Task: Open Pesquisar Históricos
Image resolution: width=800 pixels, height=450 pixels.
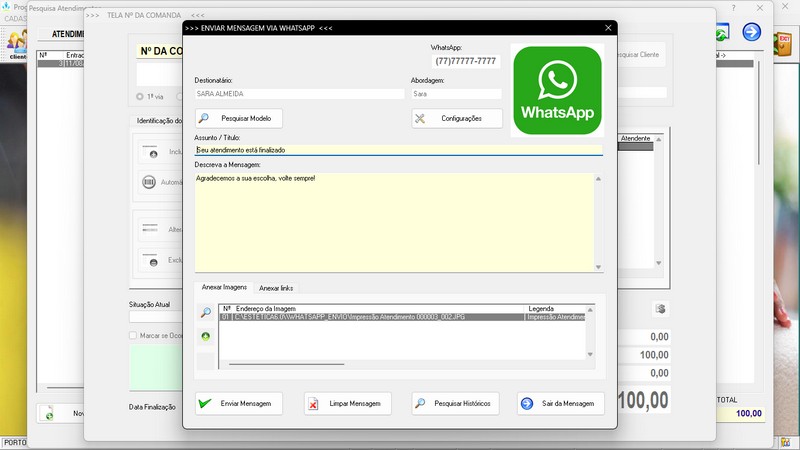Action: [455, 404]
